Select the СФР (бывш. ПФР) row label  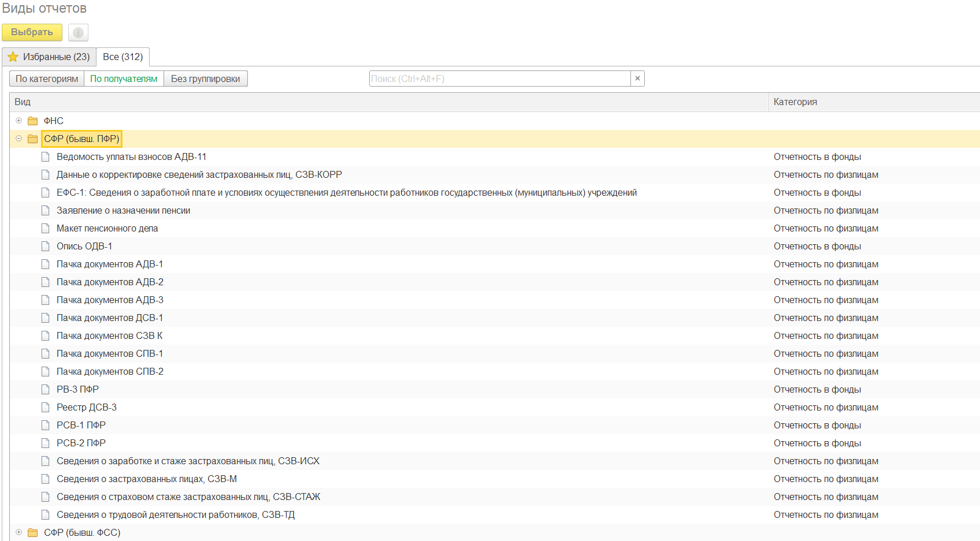pos(81,139)
